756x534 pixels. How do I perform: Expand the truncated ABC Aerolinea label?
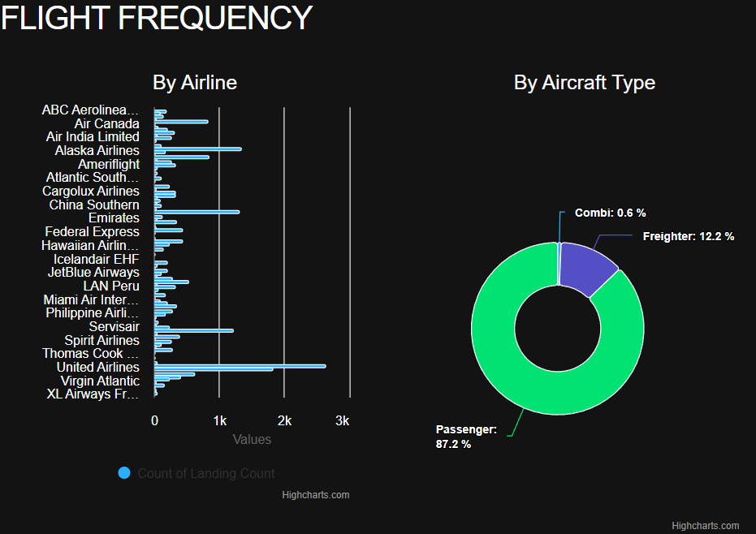point(90,110)
